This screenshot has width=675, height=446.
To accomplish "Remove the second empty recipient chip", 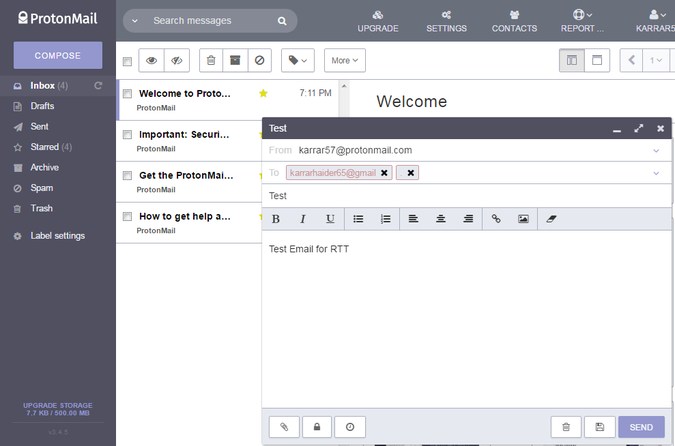I will [411, 173].
